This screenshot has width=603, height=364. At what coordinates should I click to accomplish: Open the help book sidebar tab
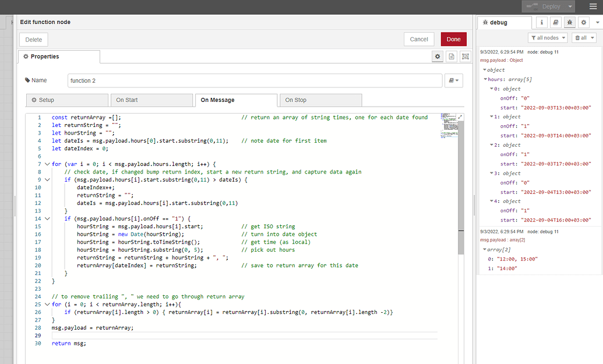[x=556, y=22]
